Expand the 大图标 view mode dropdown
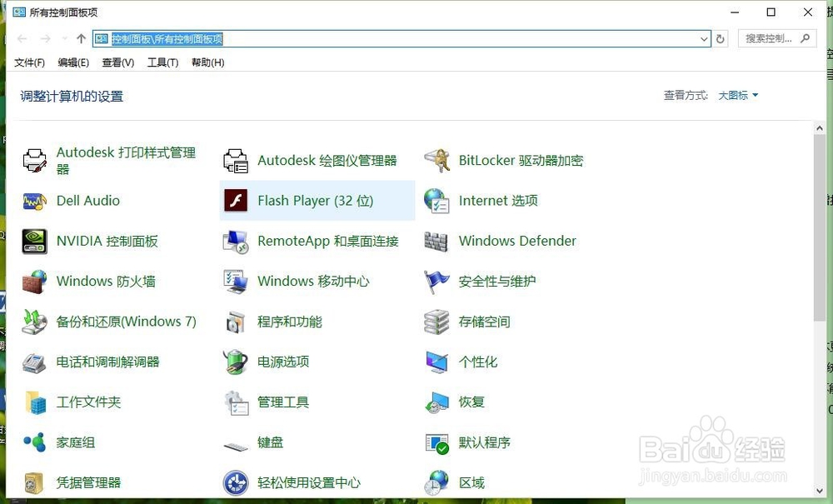 point(738,96)
